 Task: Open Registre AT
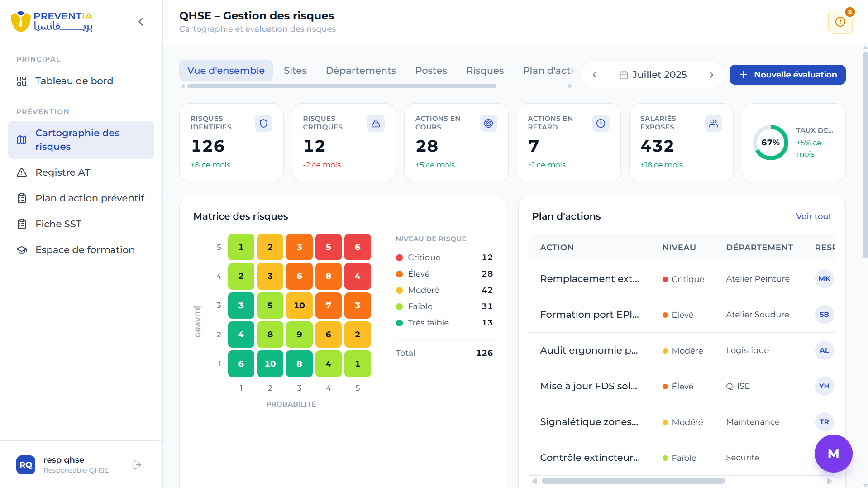click(81, 172)
